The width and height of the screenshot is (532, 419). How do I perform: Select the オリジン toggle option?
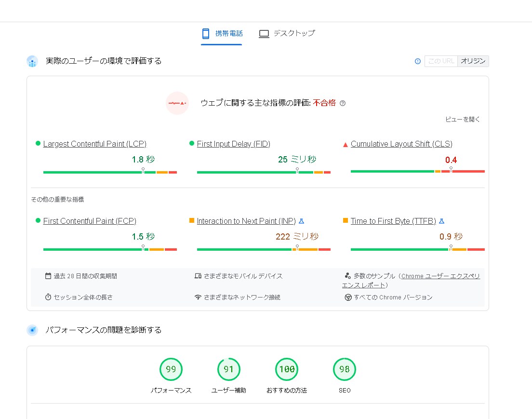tap(473, 61)
